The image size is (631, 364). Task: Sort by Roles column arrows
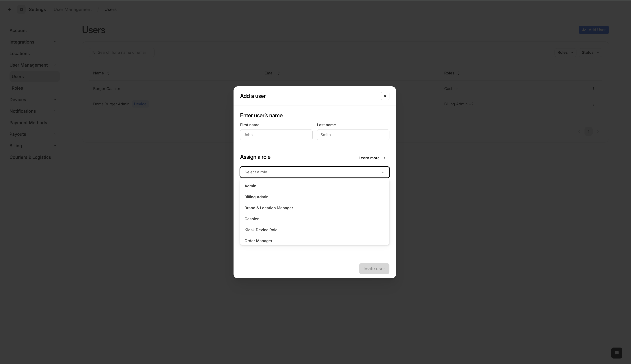pos(458,73)
